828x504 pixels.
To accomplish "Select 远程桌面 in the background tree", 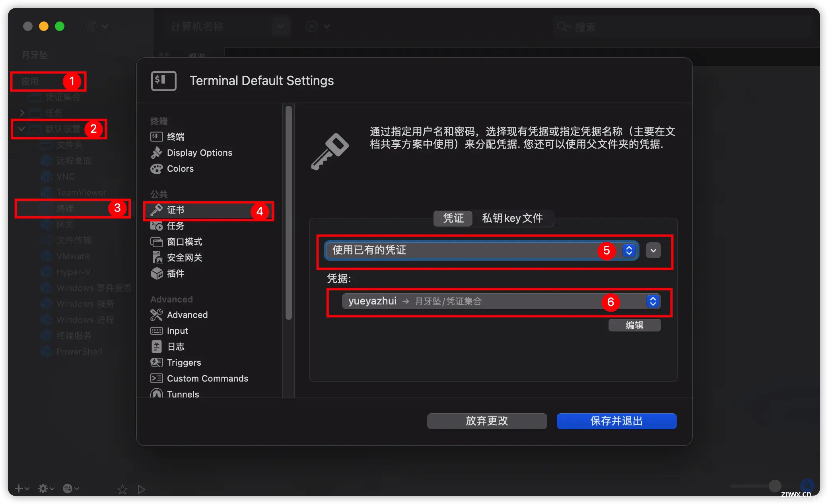I will point(66,161).
